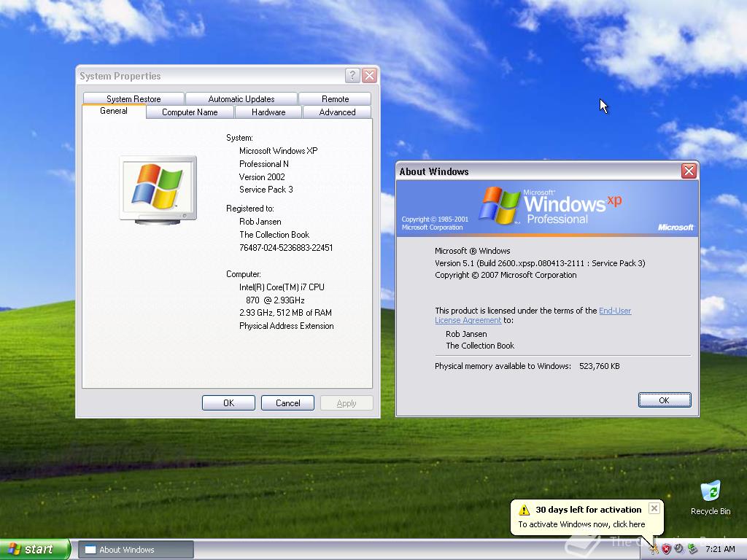Screen dimensions: 747x560
Task: Click the Safely Remove Hardware tray icon
Action: coord(692,550)
